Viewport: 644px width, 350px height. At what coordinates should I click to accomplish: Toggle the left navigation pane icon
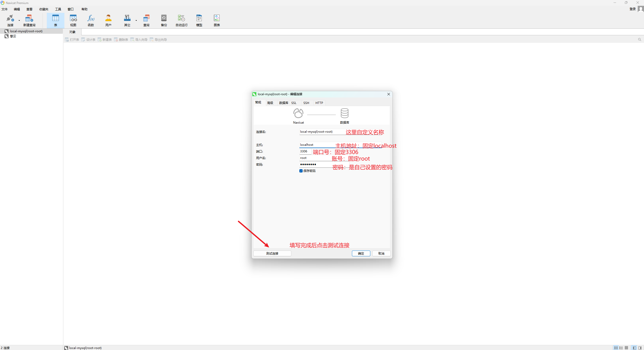[634, 348]
